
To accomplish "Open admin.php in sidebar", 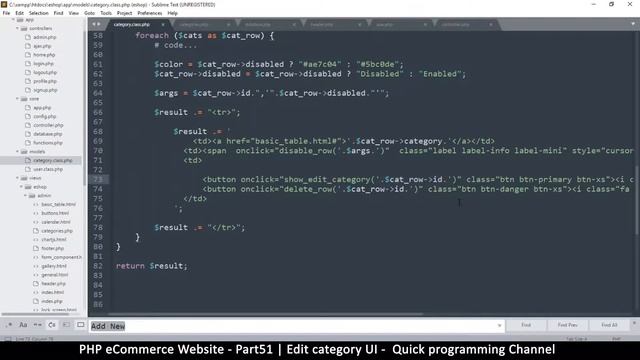I will pyautogui.click(x=45, y=37).
